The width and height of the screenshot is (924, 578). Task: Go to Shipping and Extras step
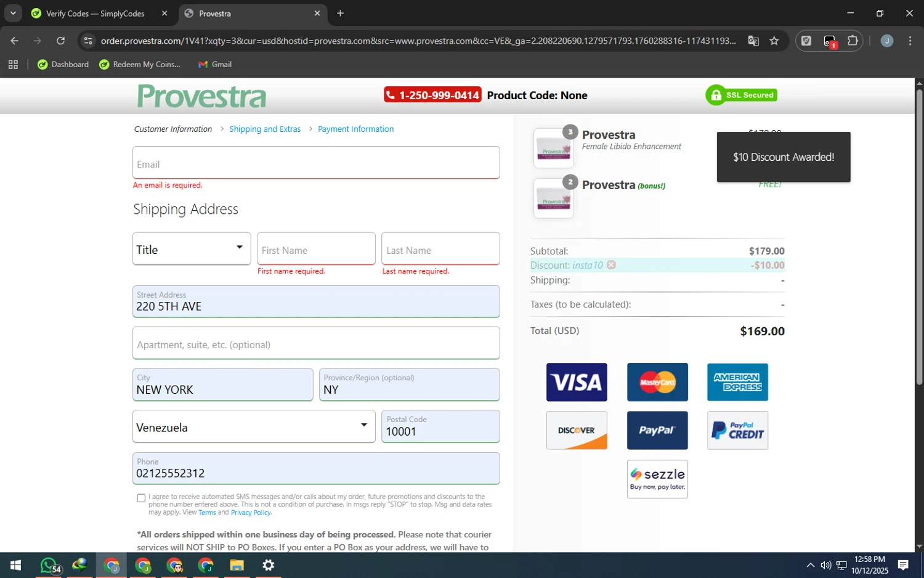[265, 129]
